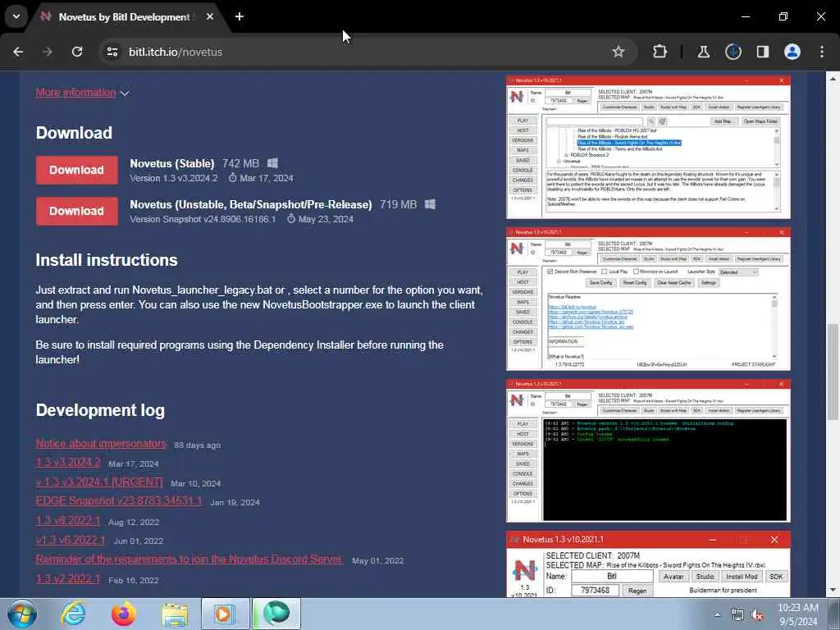Open Windows Explorer folder taskbar icon
This screenshot has height=630, width=840.
point(175,614)
